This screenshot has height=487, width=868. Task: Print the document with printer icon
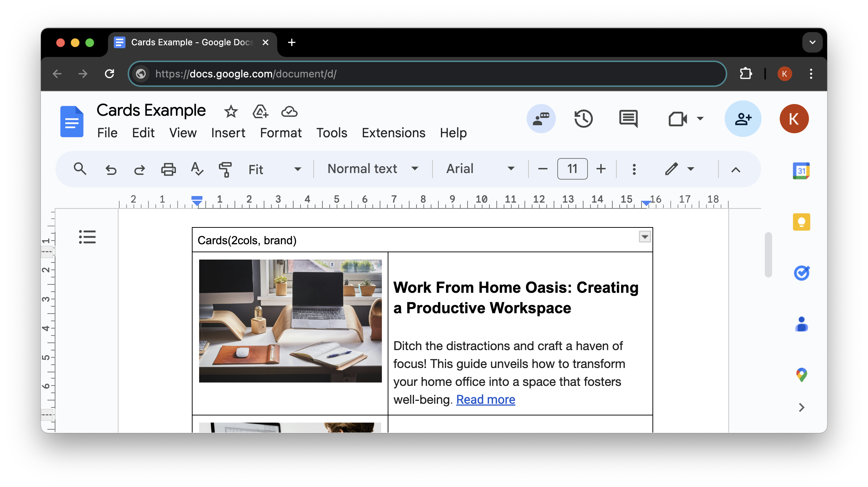coord(168,169)
